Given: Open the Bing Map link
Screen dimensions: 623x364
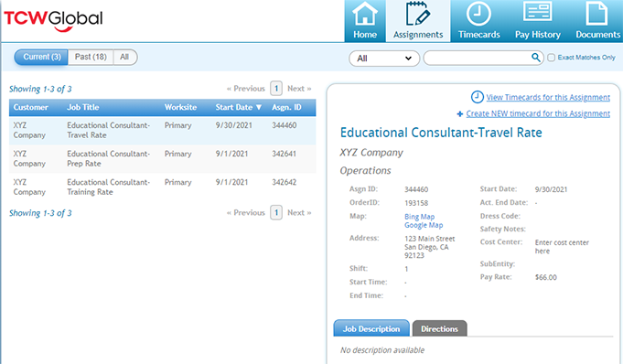Looking at the screenshot, I should 419,217.
